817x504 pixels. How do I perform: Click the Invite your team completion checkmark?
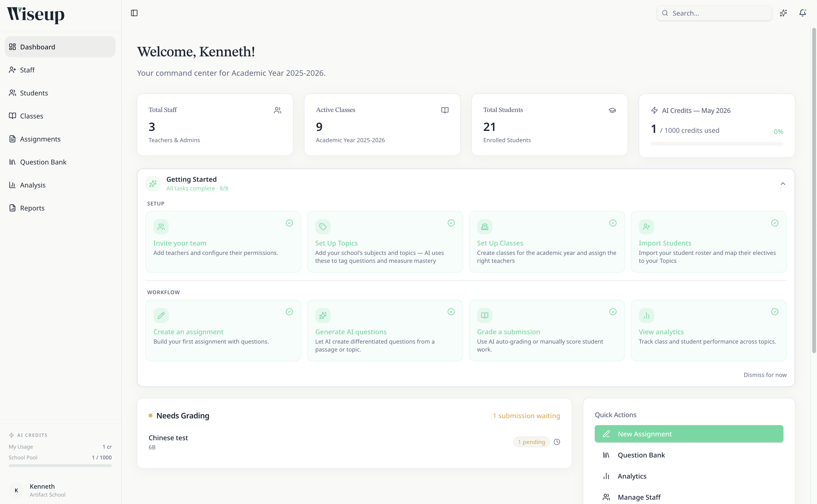pos(289,223)
